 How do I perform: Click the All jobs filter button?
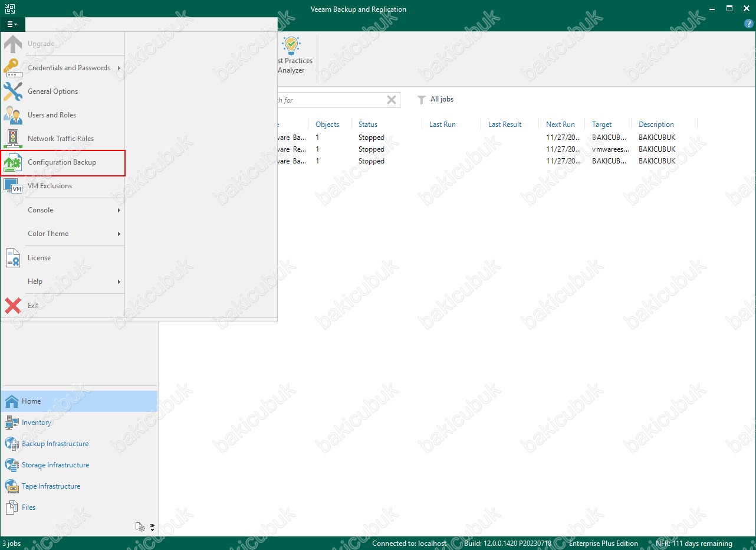click(436, 99)
